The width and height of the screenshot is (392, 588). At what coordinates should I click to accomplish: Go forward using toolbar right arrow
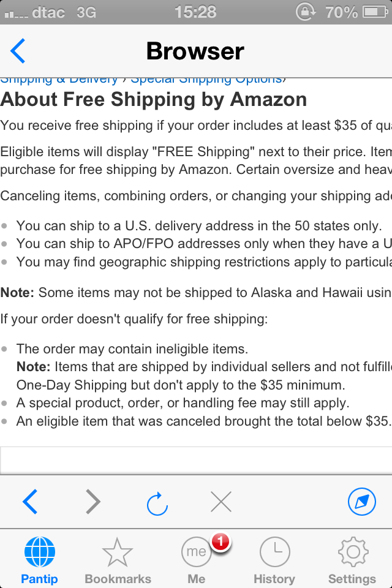(93, 502)
